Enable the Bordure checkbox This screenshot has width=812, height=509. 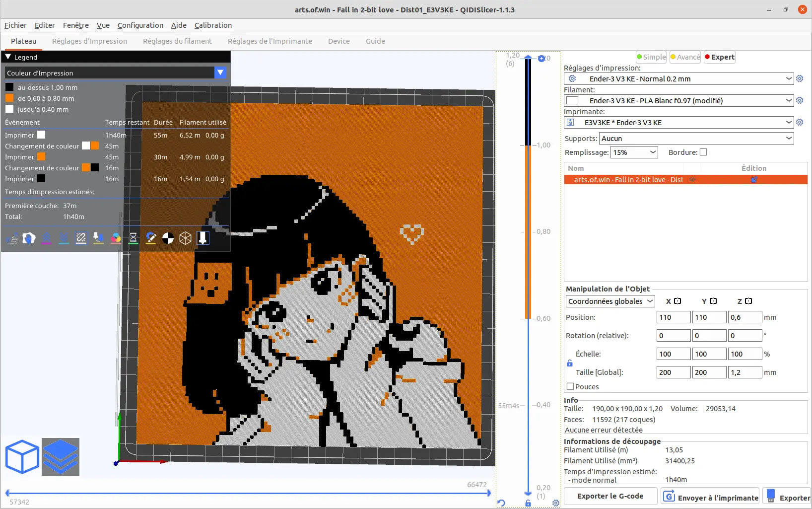tap(703, 152)
